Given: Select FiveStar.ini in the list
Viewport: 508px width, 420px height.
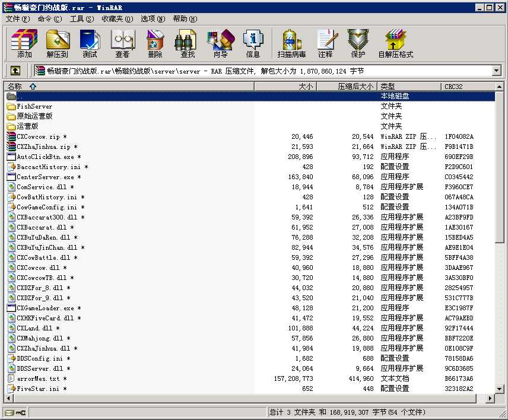Looking at the screenshot, I should click(249, 389).
